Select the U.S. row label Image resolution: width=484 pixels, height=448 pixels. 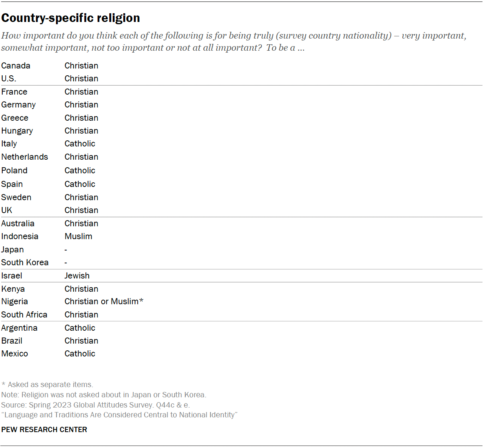[9, 79]
